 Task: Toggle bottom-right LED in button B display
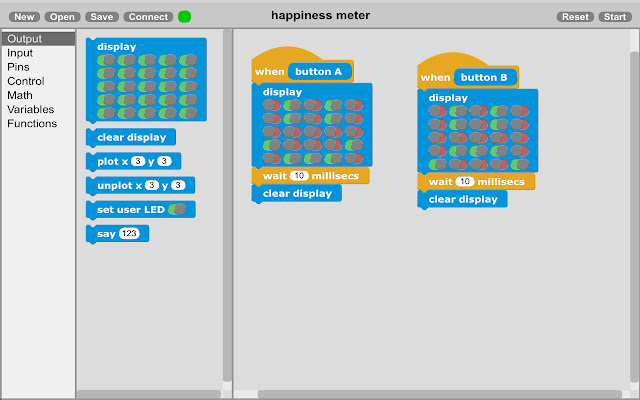click(x=520, y=164)
